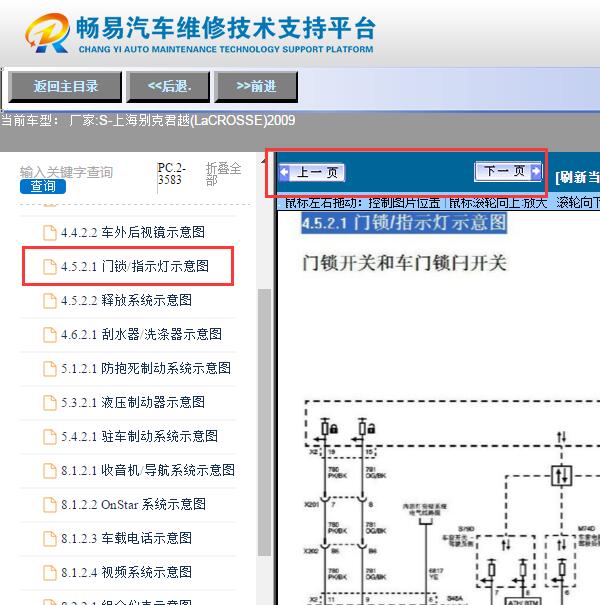Image resolution: width=600 pixels, height=605 pixels.
Task: Click the 当前车型 vehicle info text
Action: pos(148,120)
